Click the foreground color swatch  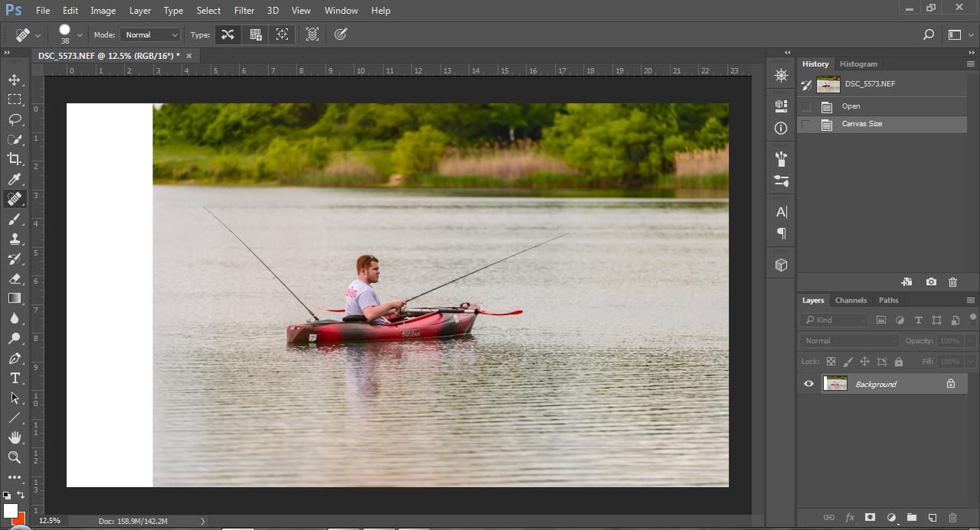click(x=10, y=510)
